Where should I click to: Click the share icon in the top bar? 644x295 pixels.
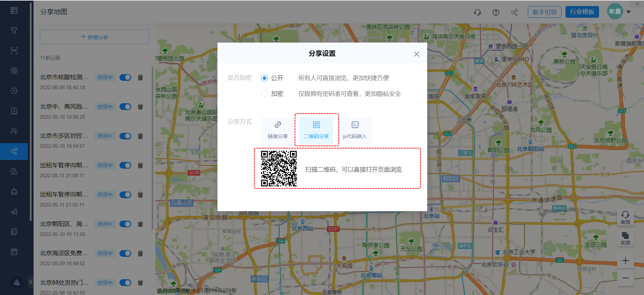pyautogui.click(x=514, y=12)
